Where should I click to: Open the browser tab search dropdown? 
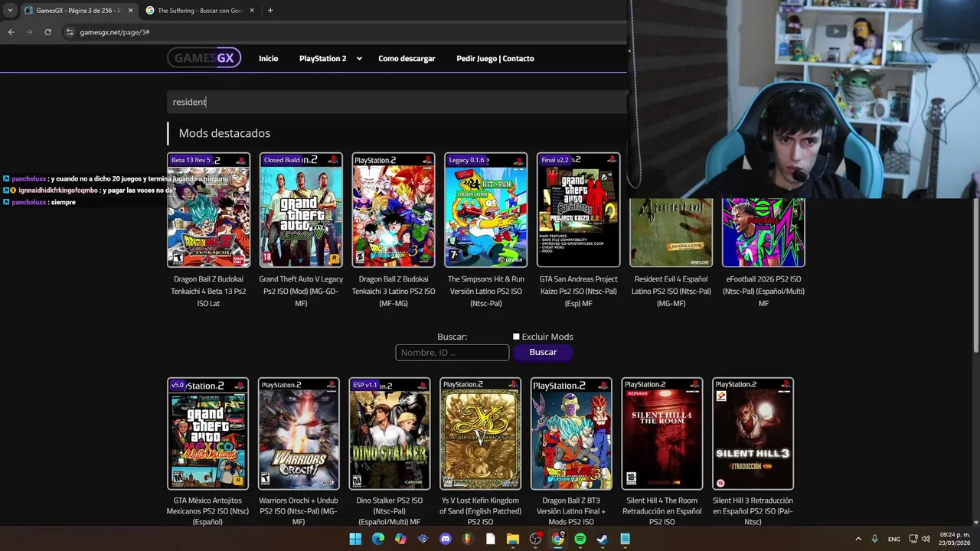[10, 10]
